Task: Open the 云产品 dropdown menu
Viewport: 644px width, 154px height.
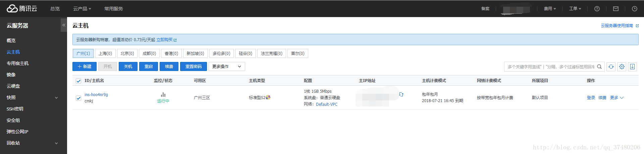Action: (x=82, y=9)
